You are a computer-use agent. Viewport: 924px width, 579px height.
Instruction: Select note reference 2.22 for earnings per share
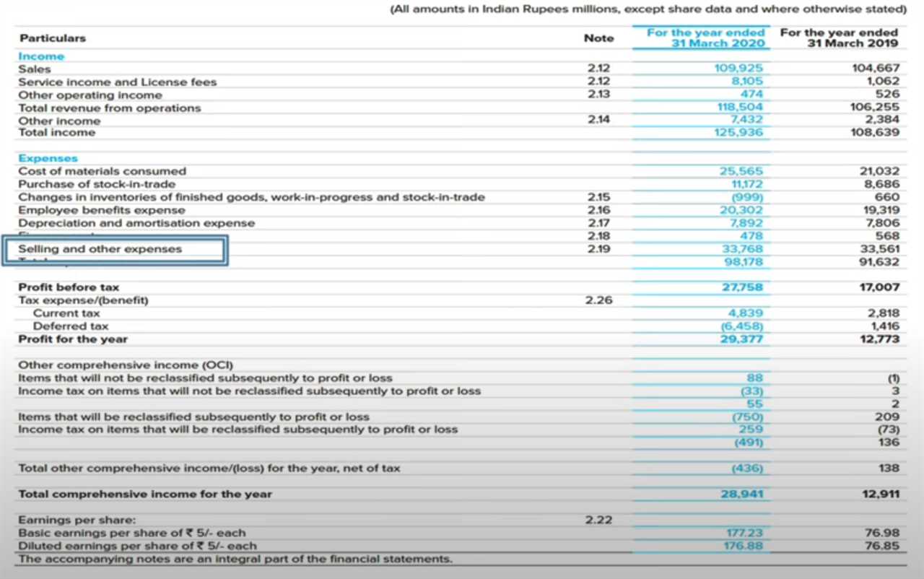(x=598, y=520)
